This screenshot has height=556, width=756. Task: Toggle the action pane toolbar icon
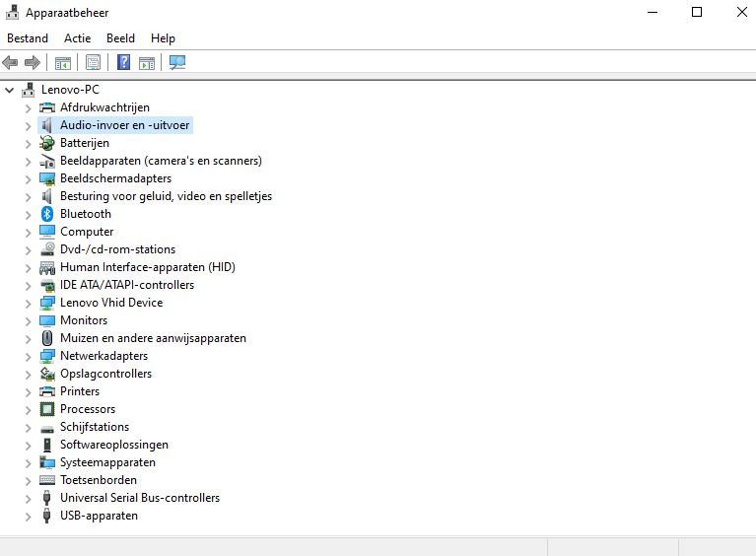(147, 63)
